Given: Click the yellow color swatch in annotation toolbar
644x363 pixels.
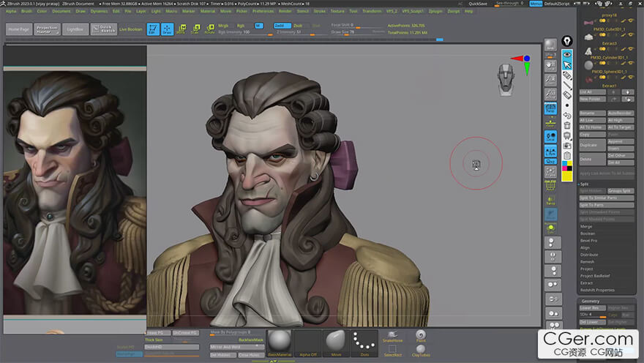Looking at the screenshot, I should coord(566,176).
